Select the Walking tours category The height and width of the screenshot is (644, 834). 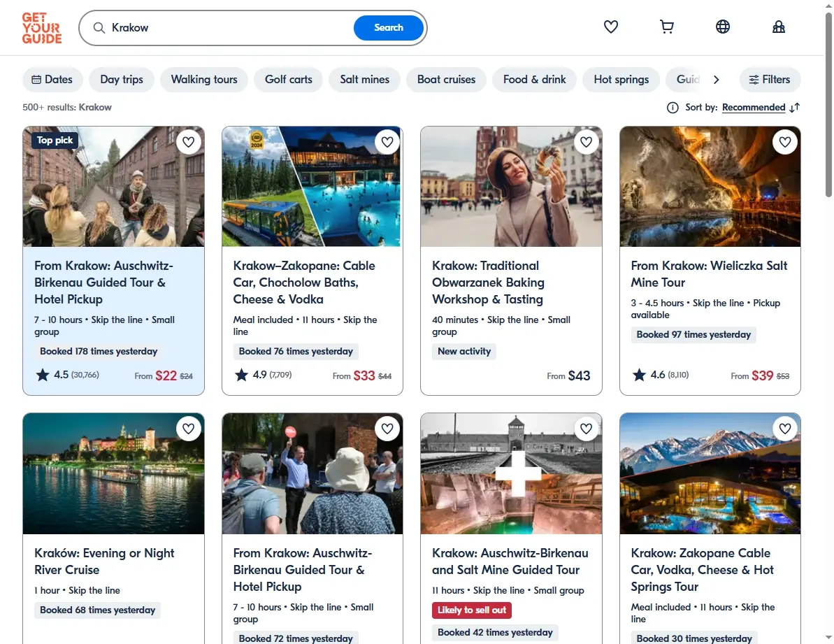(204, 80)
